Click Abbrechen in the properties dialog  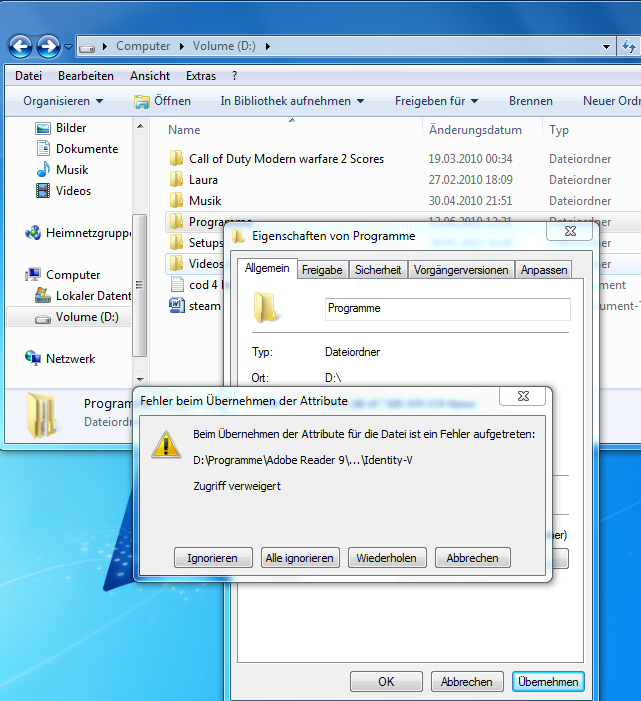tap(467, 682)
